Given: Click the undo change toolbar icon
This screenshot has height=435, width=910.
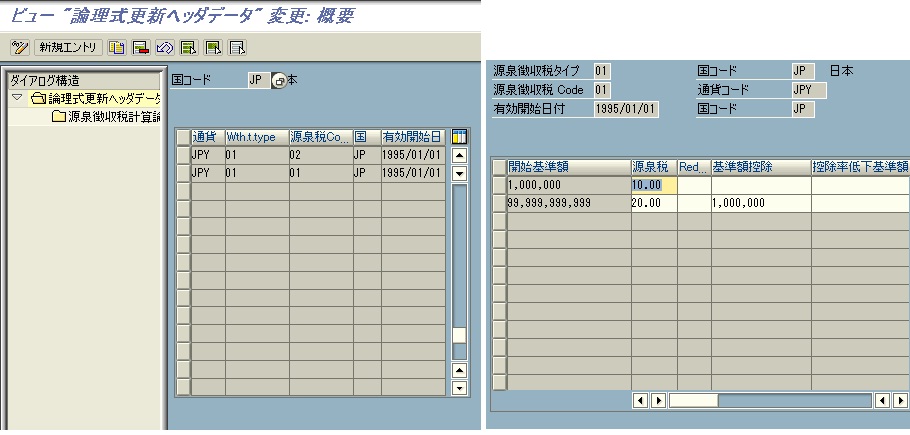Looking at the screenshot, I should pyautogui.click(x=165, y=47).
